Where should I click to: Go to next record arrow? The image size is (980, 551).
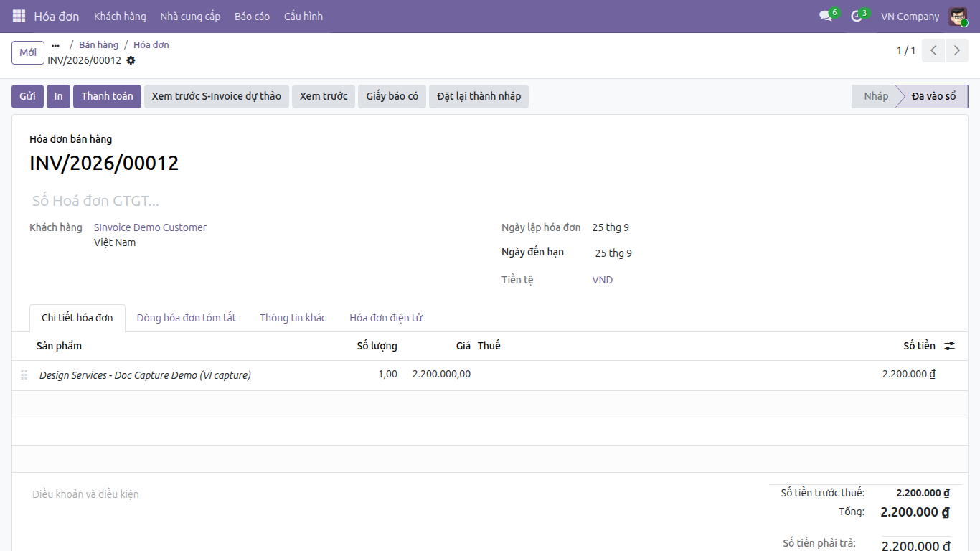tap(957, 51)
